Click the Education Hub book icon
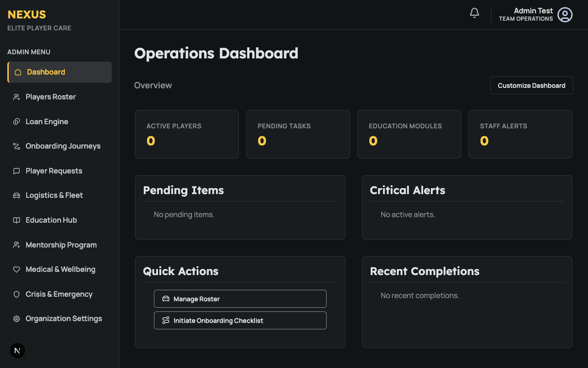Viewport: 588px width, 368px height. (17, 220)
